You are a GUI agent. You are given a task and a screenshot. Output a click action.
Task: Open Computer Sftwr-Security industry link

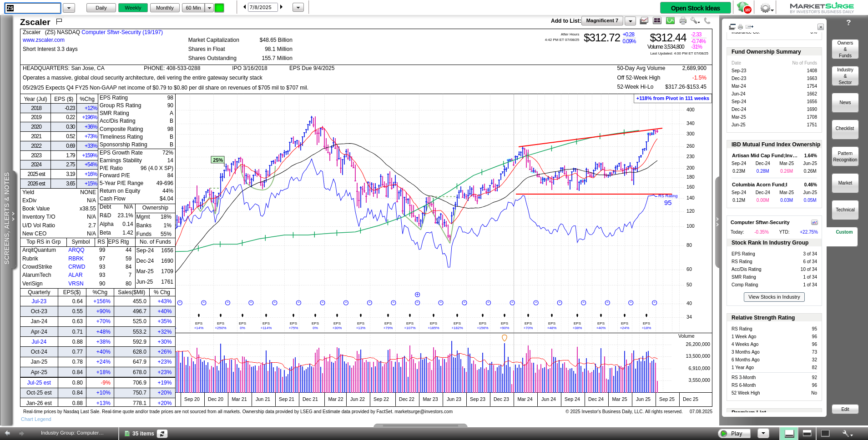pos(122,32)
